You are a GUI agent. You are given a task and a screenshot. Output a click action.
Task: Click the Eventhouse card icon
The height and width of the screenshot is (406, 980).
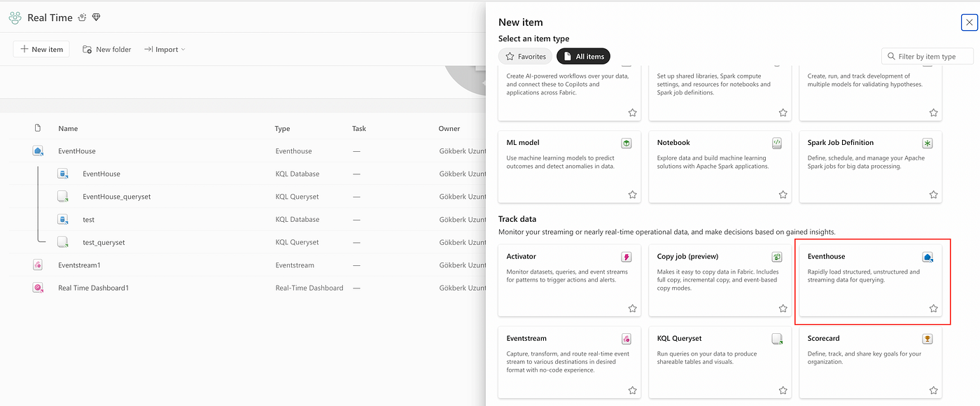pos(927,257)
